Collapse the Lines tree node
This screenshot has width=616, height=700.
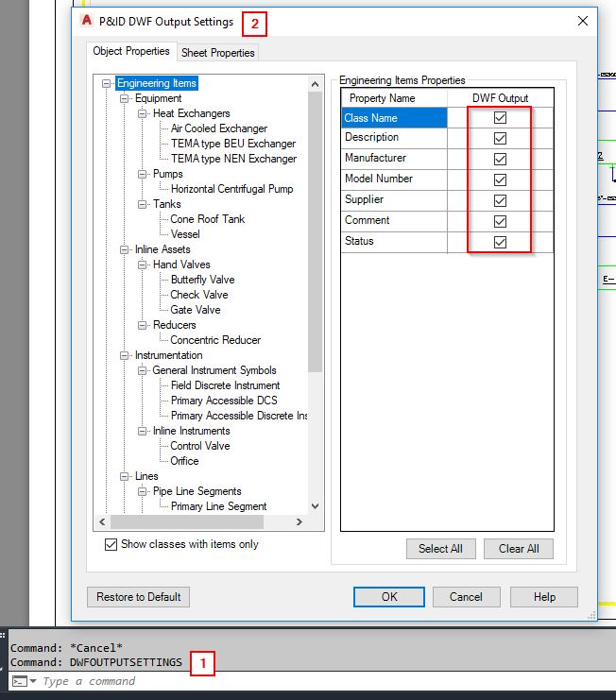(x=124, y=476)
